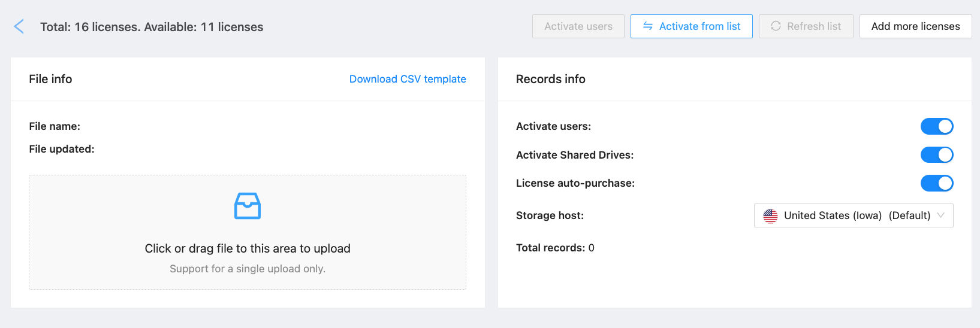Download the CSV template

[x=408, y=79]
